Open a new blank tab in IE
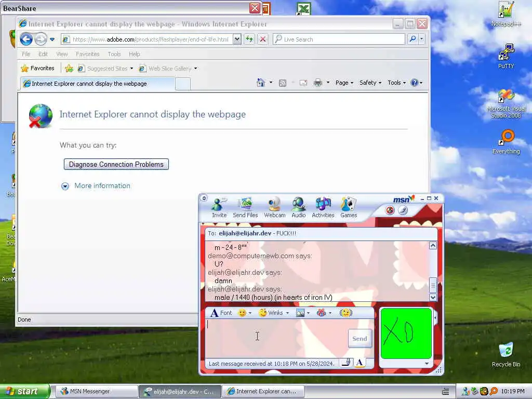The width and height of the screenshot is (532, 399). pyautogui.click(x=183, y=84)
